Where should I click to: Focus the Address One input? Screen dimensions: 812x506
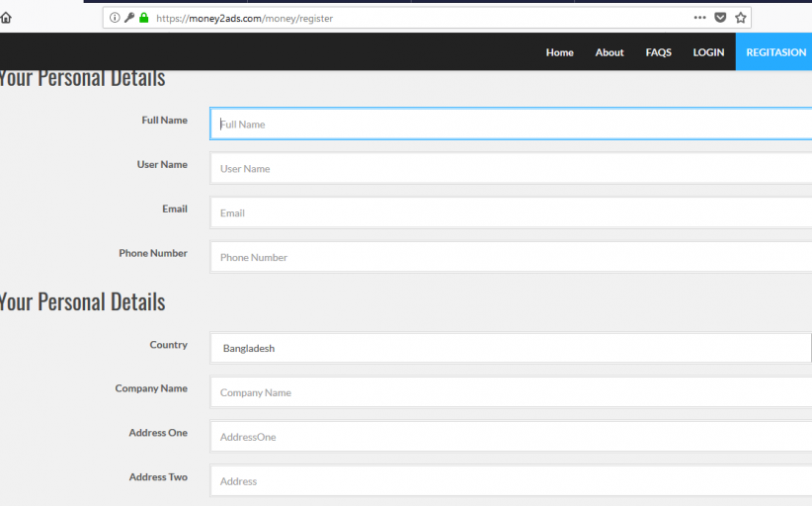click(511, 437)
